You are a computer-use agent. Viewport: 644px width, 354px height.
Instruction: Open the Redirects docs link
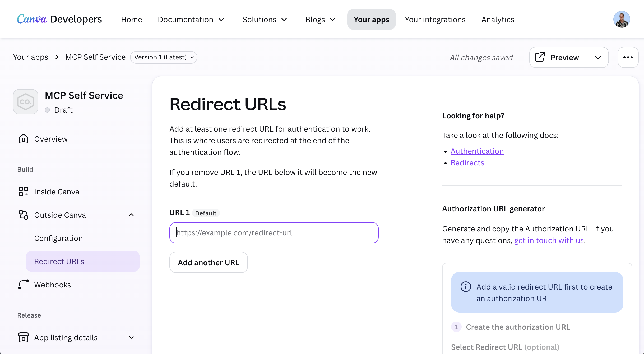[x=467, y=163]
